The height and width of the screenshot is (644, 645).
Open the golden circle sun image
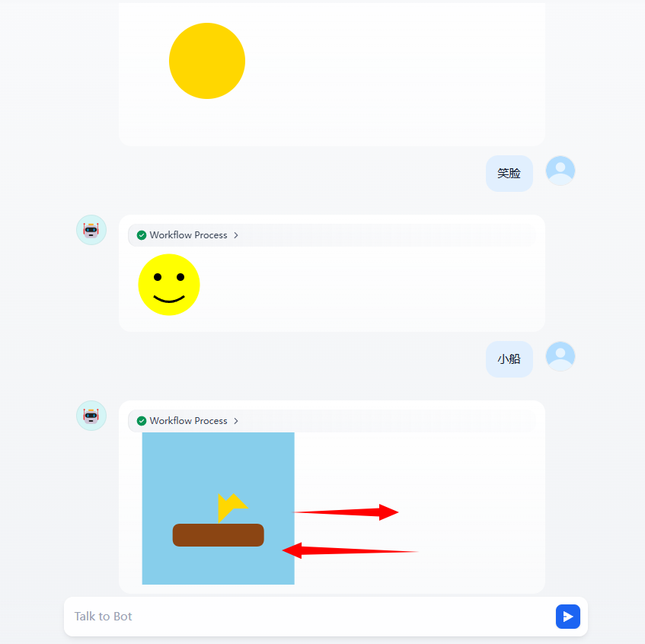[x=207, y=61]
